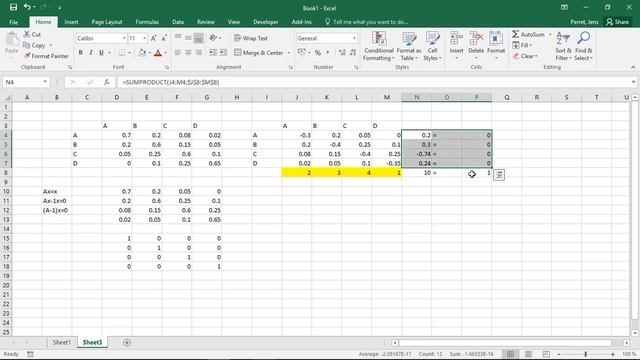Viewport: 640px width, 360px height.
Task: Click the Cut scissors icon
Action: tap(27, 34)
